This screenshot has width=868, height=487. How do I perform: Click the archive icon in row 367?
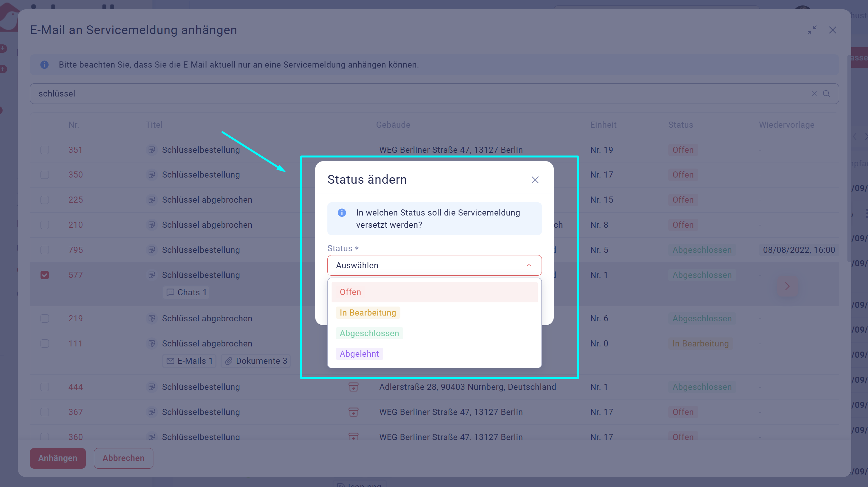[x=353, y=412]
